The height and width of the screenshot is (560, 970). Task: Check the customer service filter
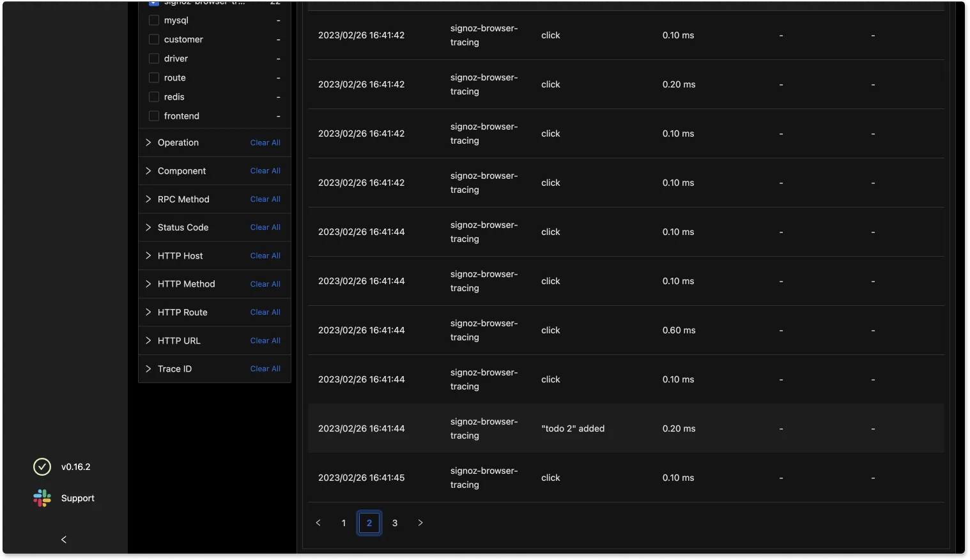point(154,40)
